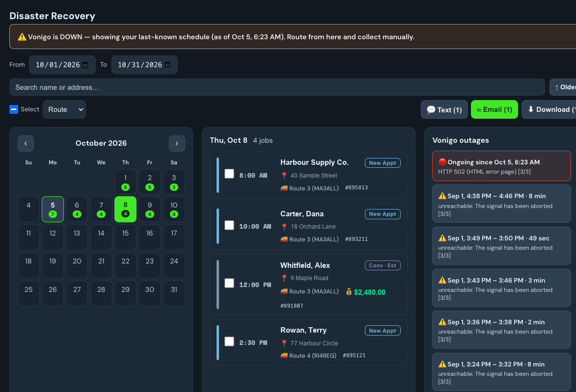This screenshot has height=392, width=576.
Task: Expand the ongoing outage since Oct 5 entry
Action: point(501,166)
